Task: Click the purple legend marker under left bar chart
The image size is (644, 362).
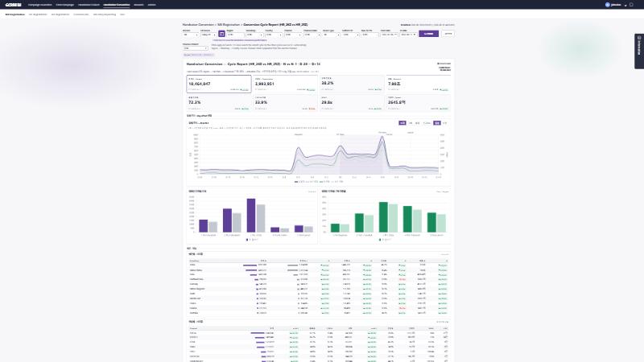Action: click(x=247, y=239)
